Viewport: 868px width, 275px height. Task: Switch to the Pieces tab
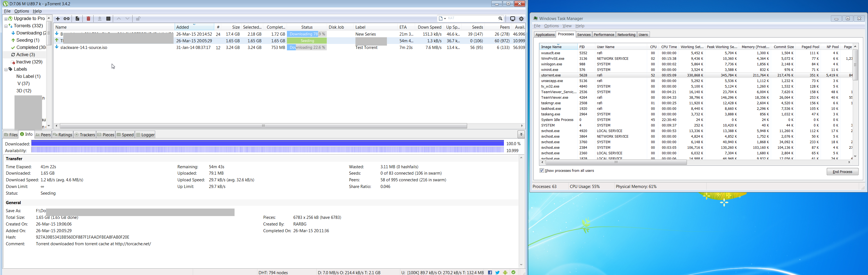tap(106, 135)
